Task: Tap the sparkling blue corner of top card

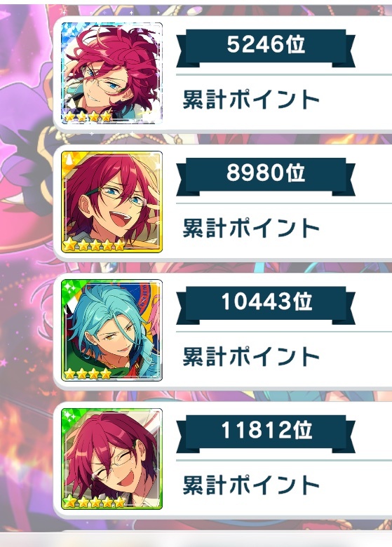Action: pos(69,32)
